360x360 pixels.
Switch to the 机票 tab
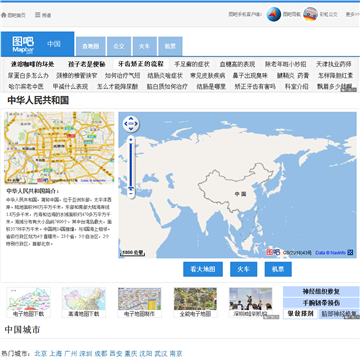pyautogui.click(x=170, y=46)
